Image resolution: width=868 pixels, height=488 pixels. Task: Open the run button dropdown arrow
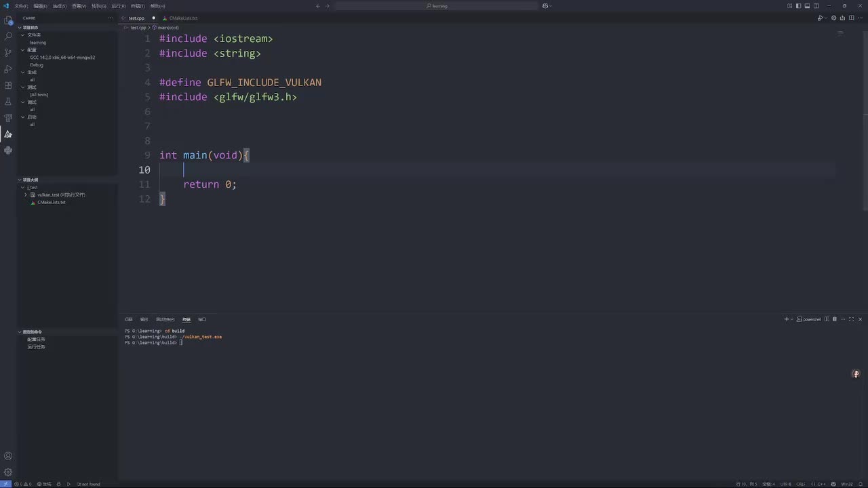coord(825,18)
